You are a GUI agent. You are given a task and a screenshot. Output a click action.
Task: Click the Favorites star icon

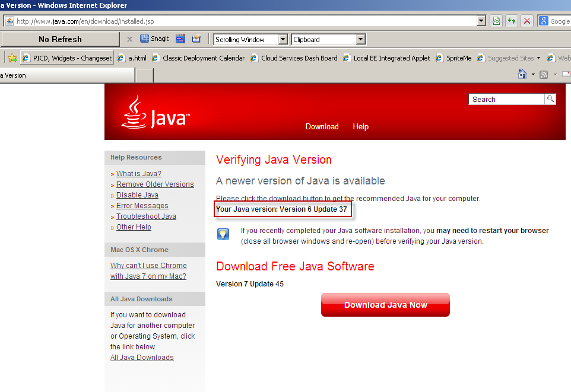12,58
